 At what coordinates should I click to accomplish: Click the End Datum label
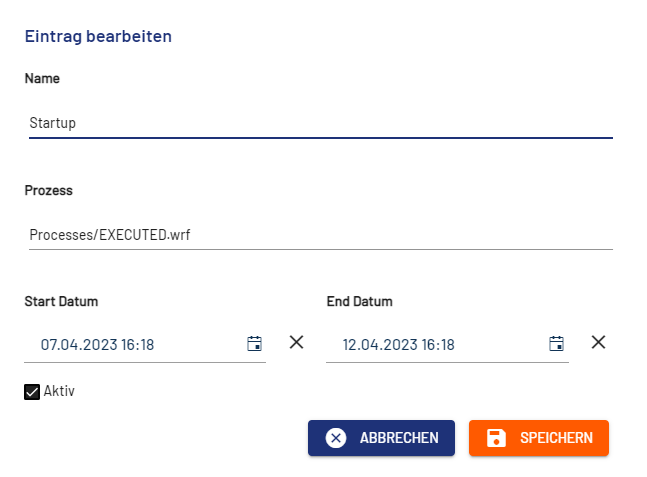coord(359,301)
